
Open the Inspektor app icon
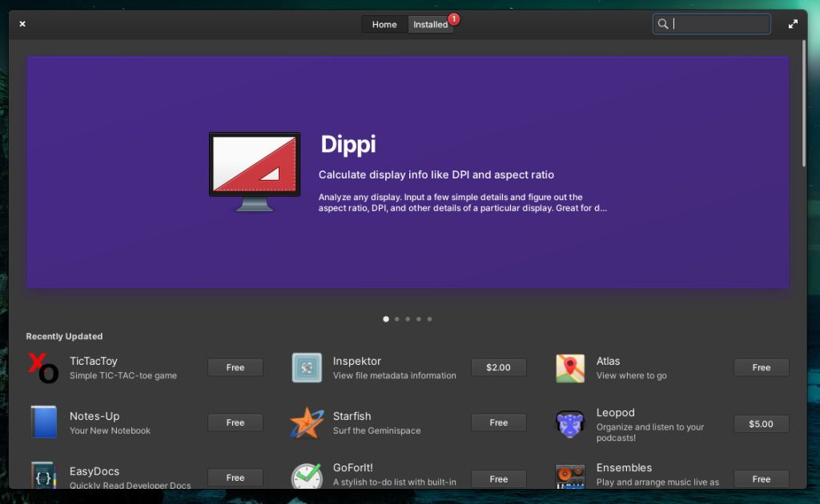(x=307, y=368)
